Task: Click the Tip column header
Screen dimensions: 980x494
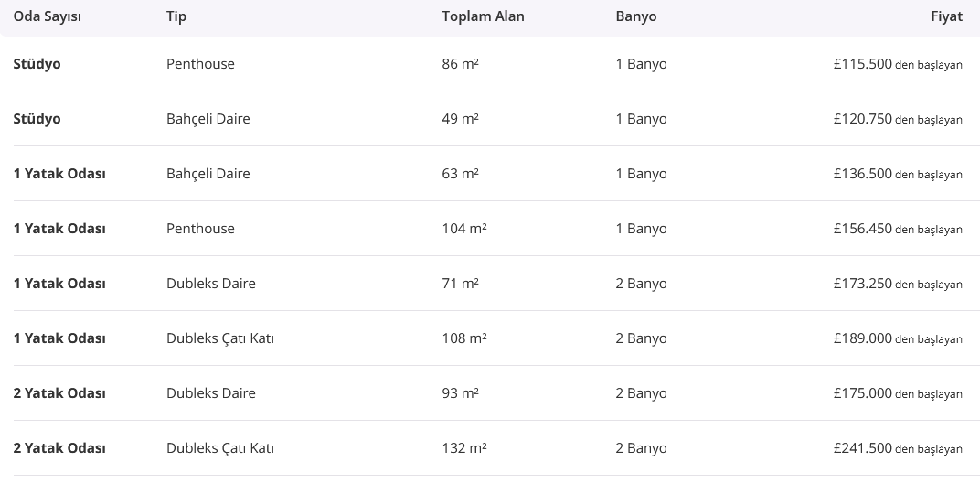Action: click(x=176, y=16)
